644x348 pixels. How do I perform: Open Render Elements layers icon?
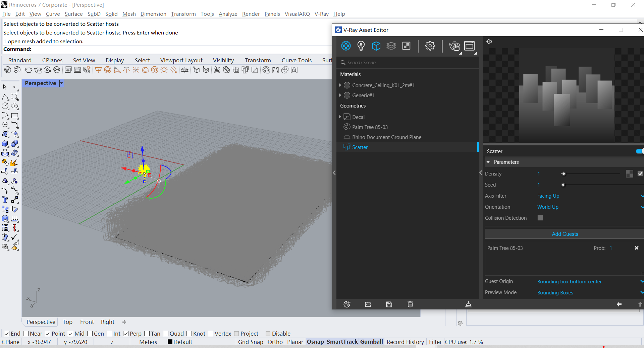[x=391, y=46]
